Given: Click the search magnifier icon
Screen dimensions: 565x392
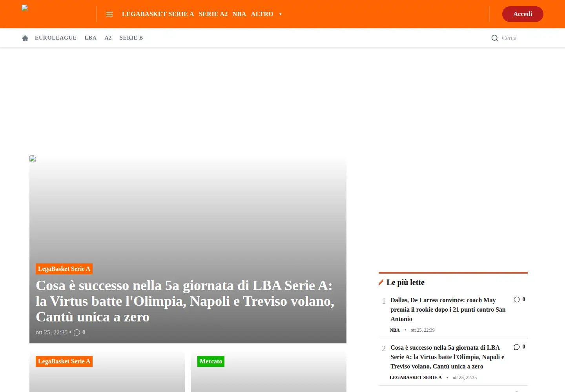Looking at the screenshot, I should coord(495,38).
